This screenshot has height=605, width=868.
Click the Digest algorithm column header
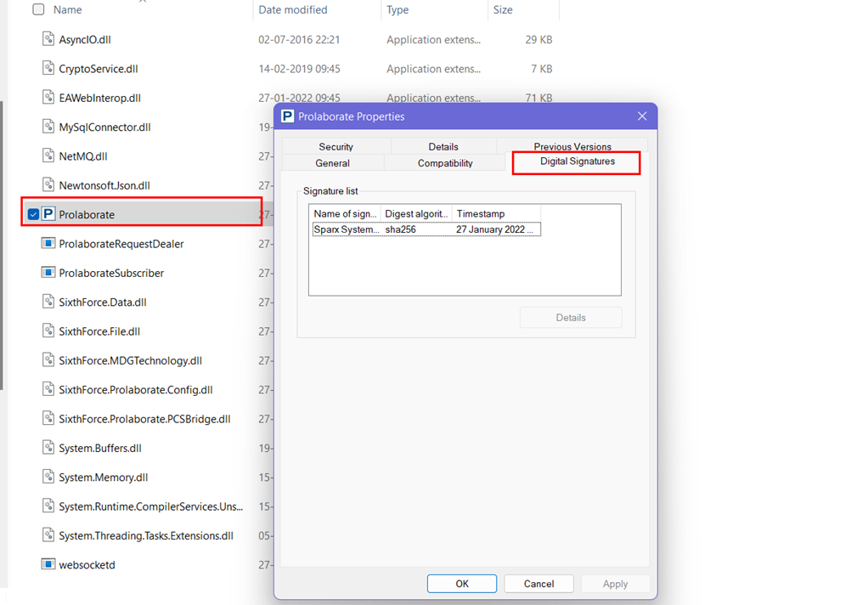(416, 213)
